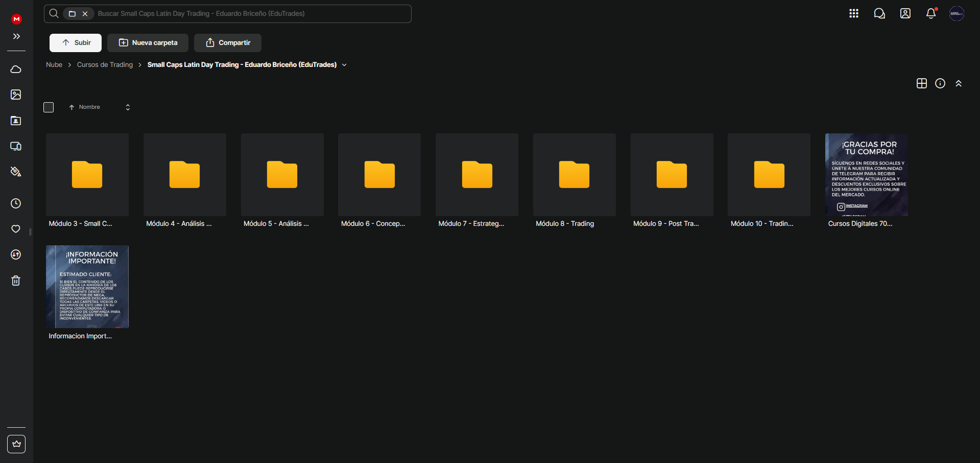Toggle the select-all checkbox
The image size is (980, 463).
[49, 107]
